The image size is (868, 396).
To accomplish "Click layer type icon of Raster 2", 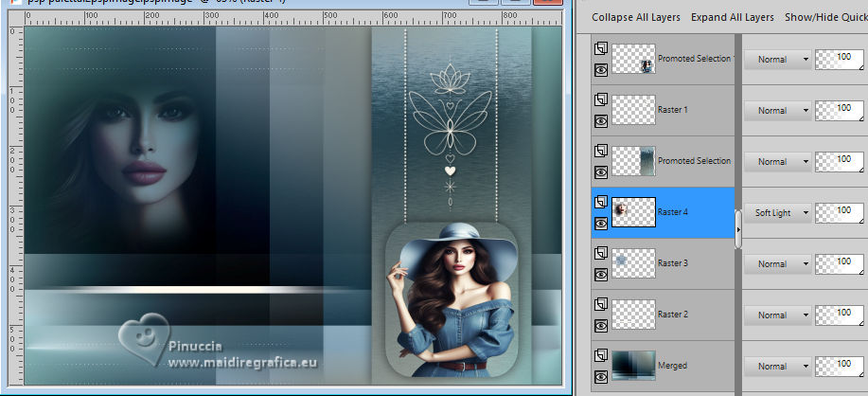I will coord(601,304).
